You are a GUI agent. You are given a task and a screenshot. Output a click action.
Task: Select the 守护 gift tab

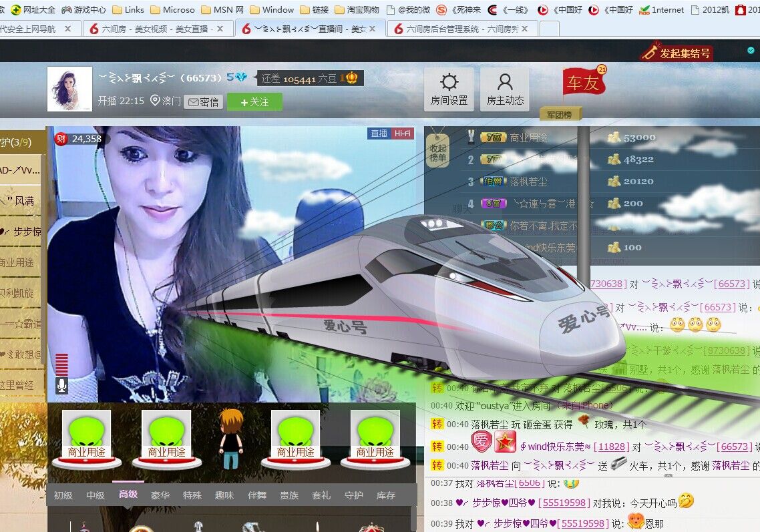354,495
